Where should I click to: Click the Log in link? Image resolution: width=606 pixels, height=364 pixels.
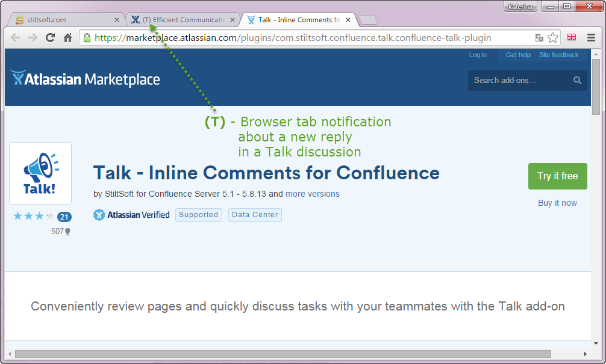tap(478, 55)
